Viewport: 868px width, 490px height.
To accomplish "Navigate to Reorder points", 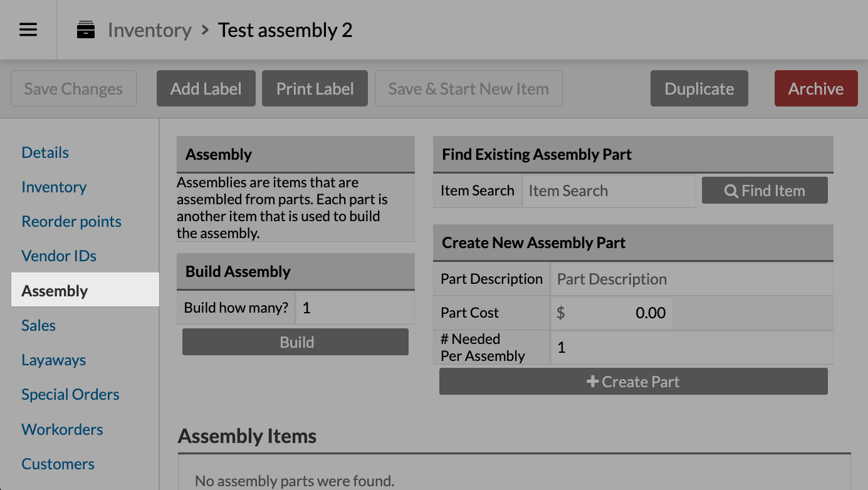I will pos(71,221).
